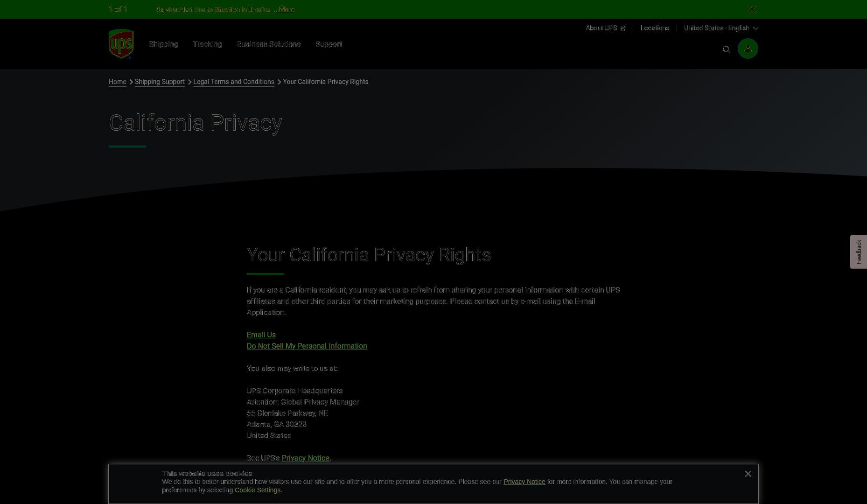Close the green service alert banner
This screenshot has width=867, height=504.
[752, 9]
